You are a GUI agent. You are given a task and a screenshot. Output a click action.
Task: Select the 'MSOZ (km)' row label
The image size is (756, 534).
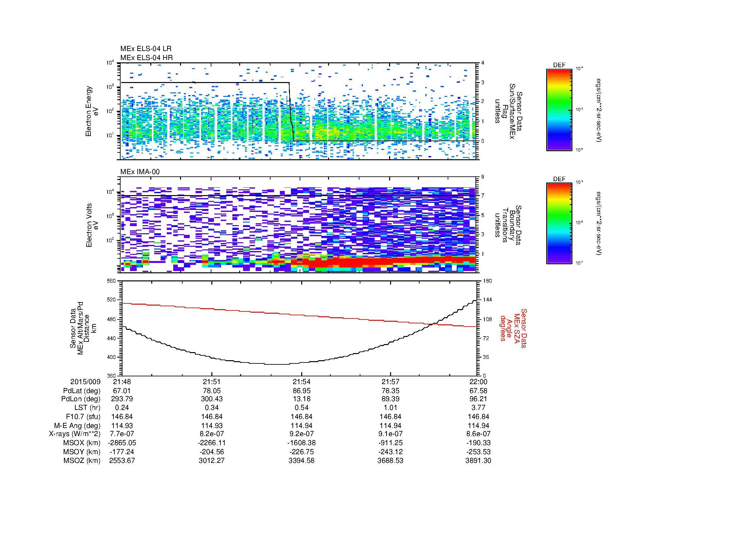(x=82, y=461)
